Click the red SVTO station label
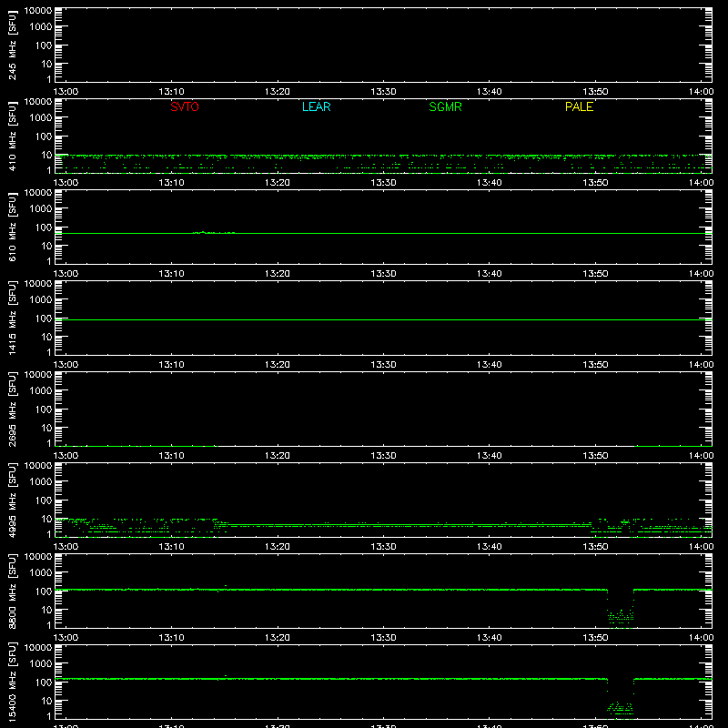Image resolution: width=728 pixels, height=728 pixels. pyautogui.click(x=185, y=106)
